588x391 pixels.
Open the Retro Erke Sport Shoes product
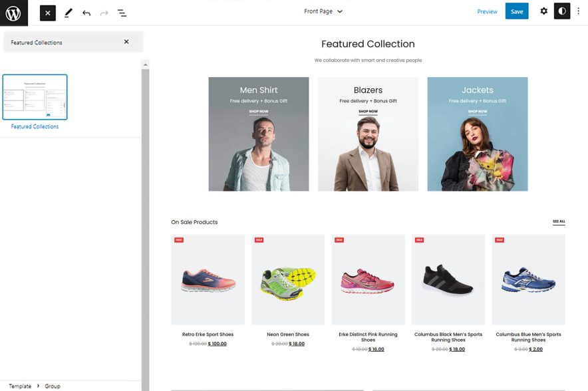point(208,333)
